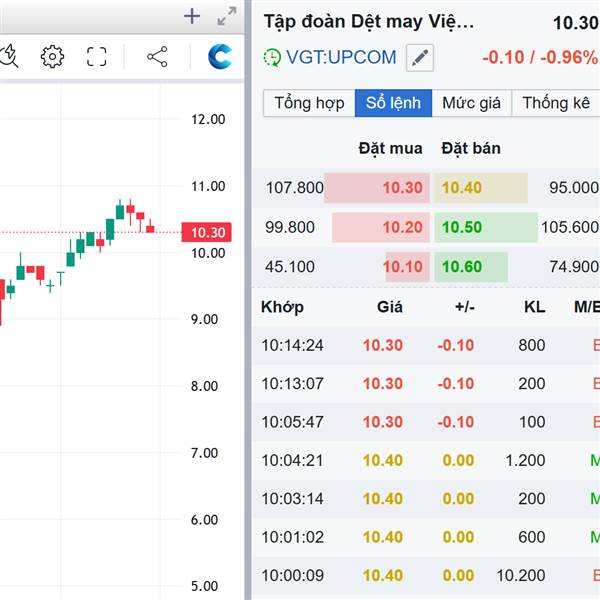Click the plus icon above the chart
The height and width of the screenshot is (600, 600).
[x=192, y=16]
